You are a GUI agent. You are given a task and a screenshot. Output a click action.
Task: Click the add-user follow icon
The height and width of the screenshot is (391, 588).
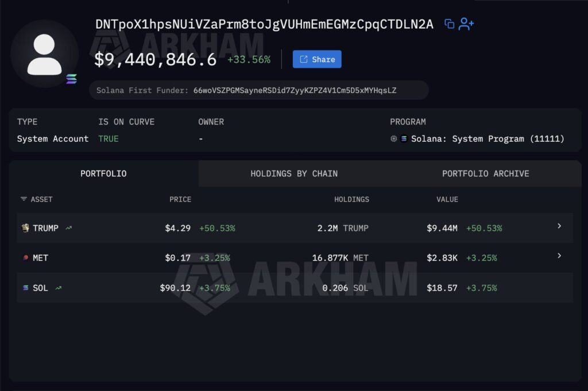pos(466,24)
